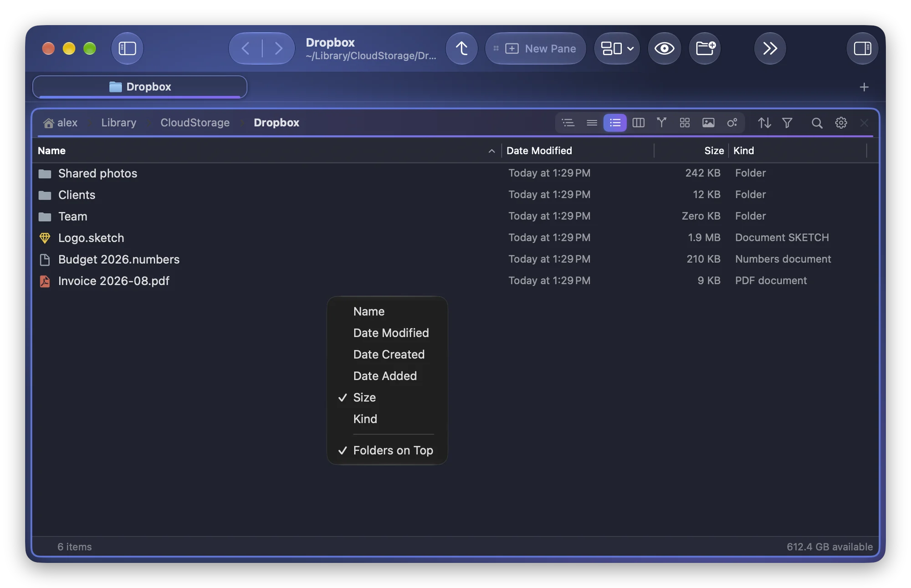Viewport: 911px width, 588px height.
Task: Show more toolbar items chevrons
Action: click(770, 48)
